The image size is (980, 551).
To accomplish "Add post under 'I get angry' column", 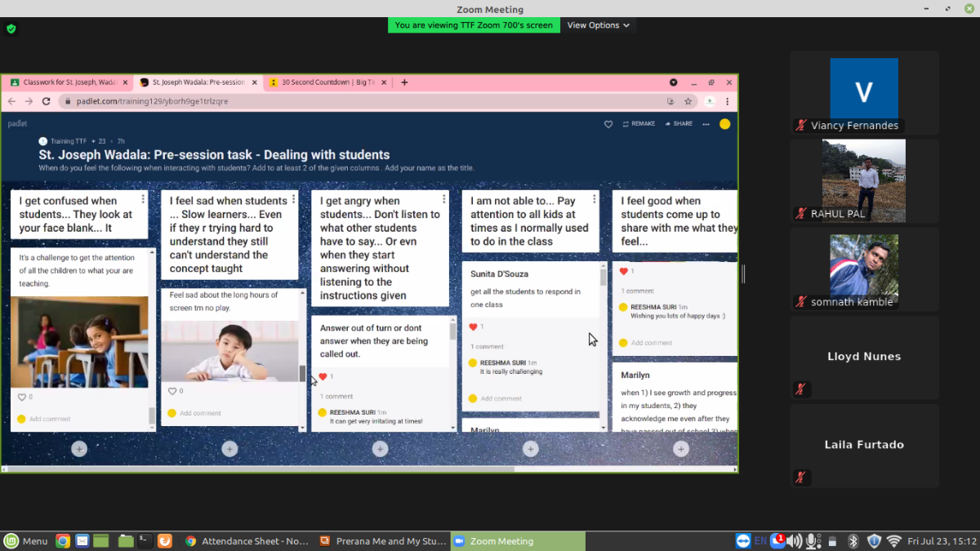I will 380,448.
